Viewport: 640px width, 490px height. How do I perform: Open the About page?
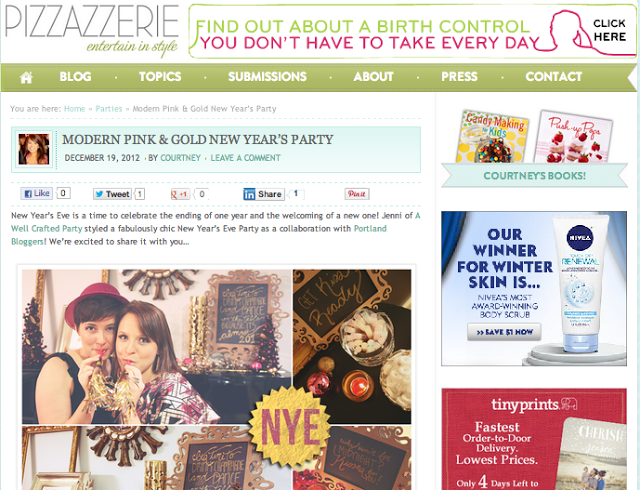click(373, 77)
